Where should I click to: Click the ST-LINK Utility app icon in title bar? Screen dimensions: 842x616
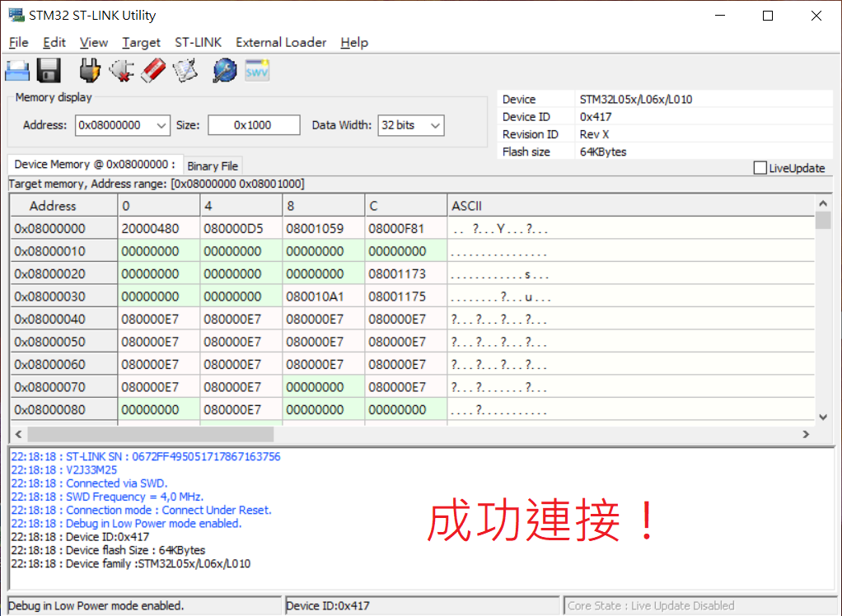(x=16, y=15)
